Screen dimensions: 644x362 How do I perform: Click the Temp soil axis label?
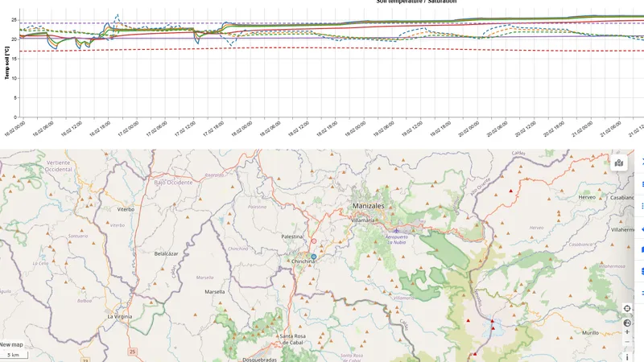[x=7, y=62]
